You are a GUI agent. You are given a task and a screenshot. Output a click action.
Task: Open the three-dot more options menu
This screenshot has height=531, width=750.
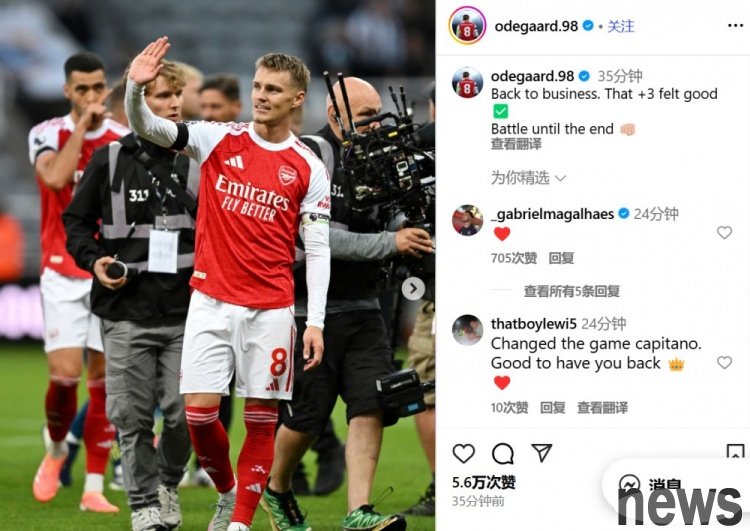[x=735, y=25]
